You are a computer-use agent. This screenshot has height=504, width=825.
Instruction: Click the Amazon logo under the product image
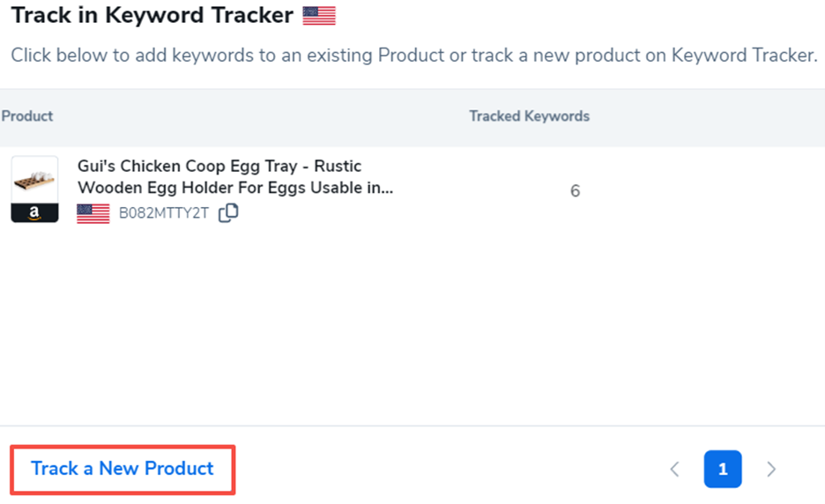(x=34, y=212)
